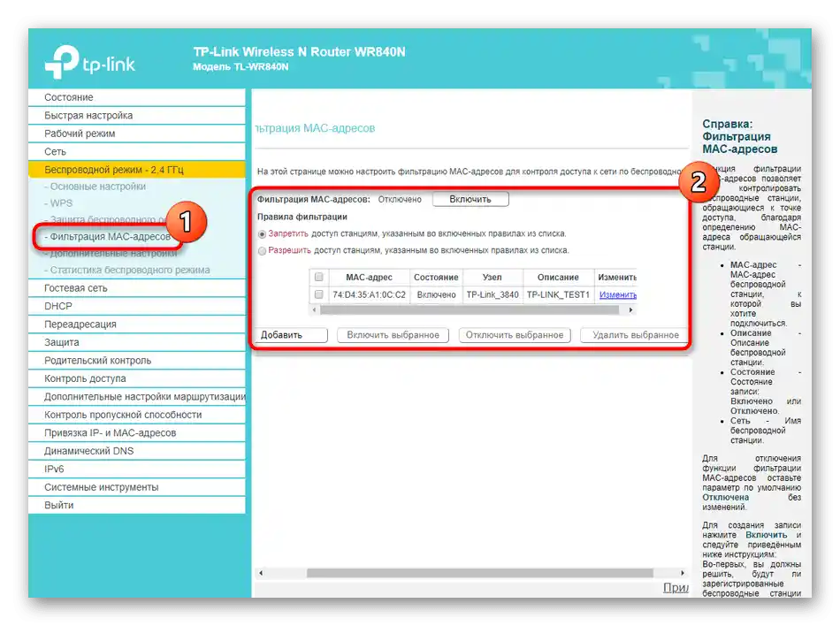Image resolution: width=840 pixels, height=626 pixels.
Task: Click table scrollbar left arrow
Action: pos(315,310)
